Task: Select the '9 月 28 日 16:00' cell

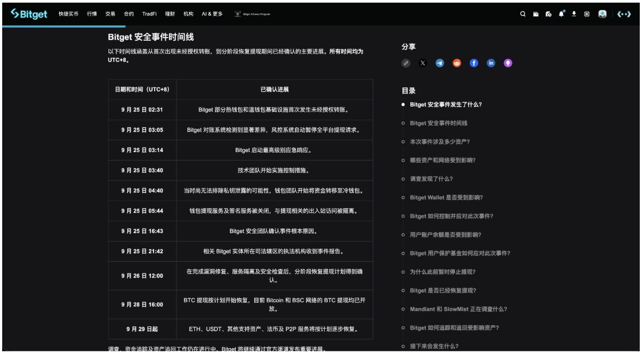Action: coord(142,304)
